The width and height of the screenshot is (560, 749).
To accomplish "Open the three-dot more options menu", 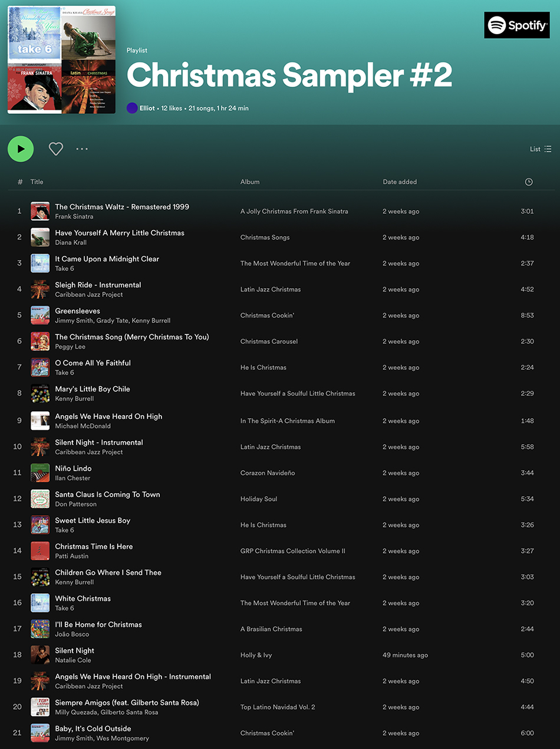I will tap(82, 149).
